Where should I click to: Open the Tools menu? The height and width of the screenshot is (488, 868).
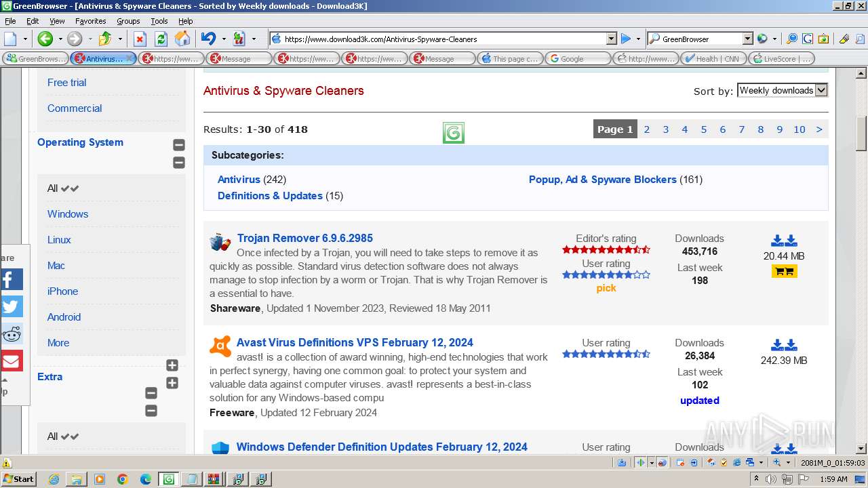click(x=159, y=21)
